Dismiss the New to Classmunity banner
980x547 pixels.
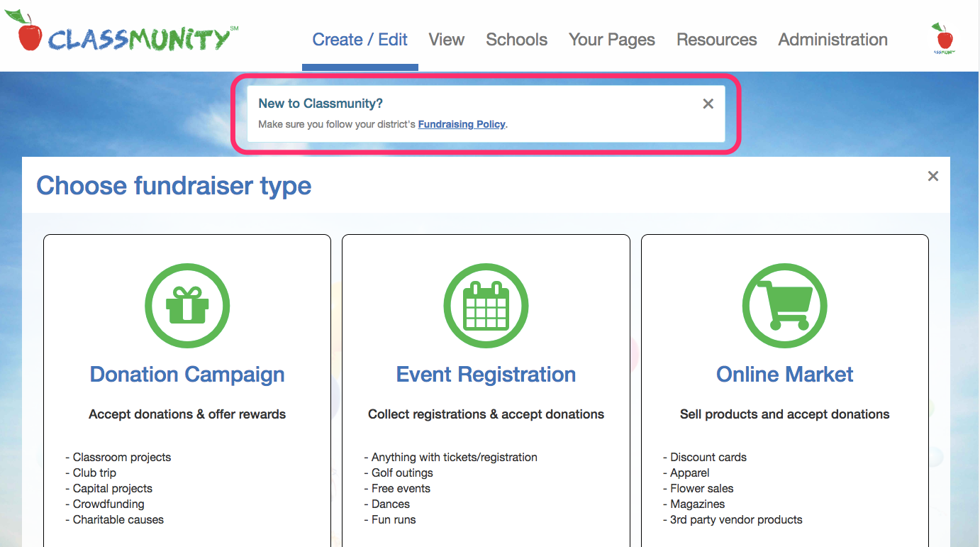(x=708, y=104)
